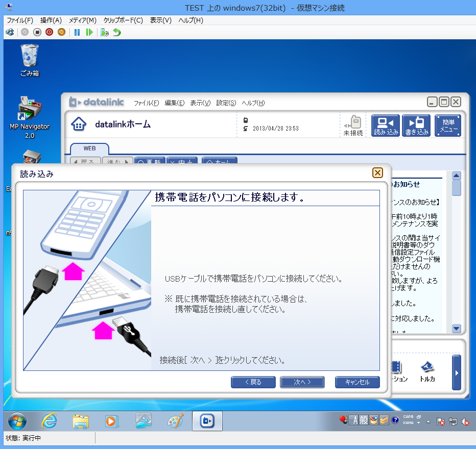Open datalink 編集(E) menu
The image size is (476, 449).
click(175, 103)
